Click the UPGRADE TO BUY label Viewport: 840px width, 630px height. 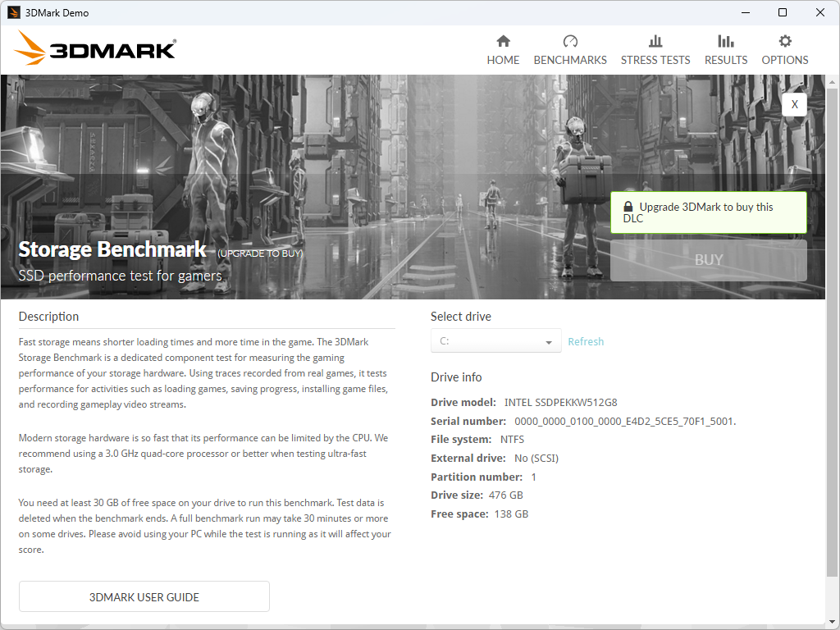tap(260, 253)
